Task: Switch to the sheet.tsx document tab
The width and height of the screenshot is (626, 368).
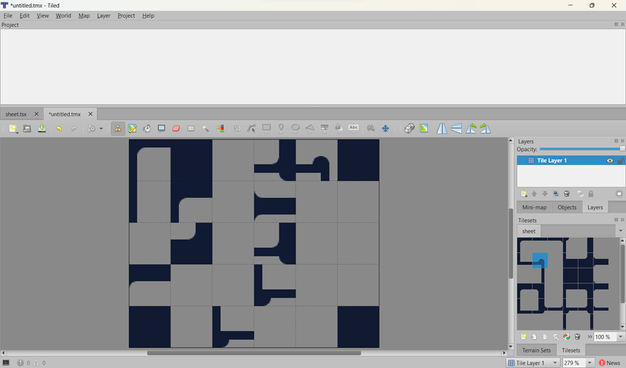Action: 16,114
